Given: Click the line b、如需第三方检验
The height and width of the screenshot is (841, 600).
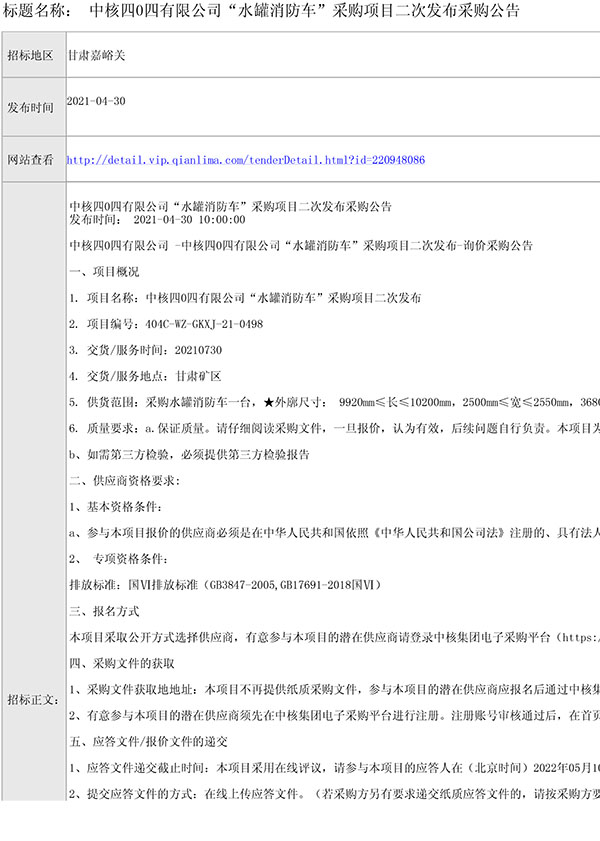Looking at the screenshot, I should point(189,454).
